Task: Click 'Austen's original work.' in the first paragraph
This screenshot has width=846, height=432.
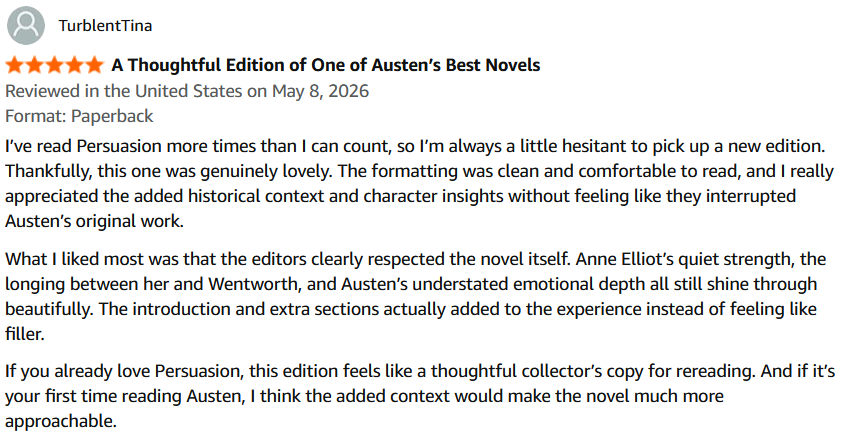Action: 94,221
